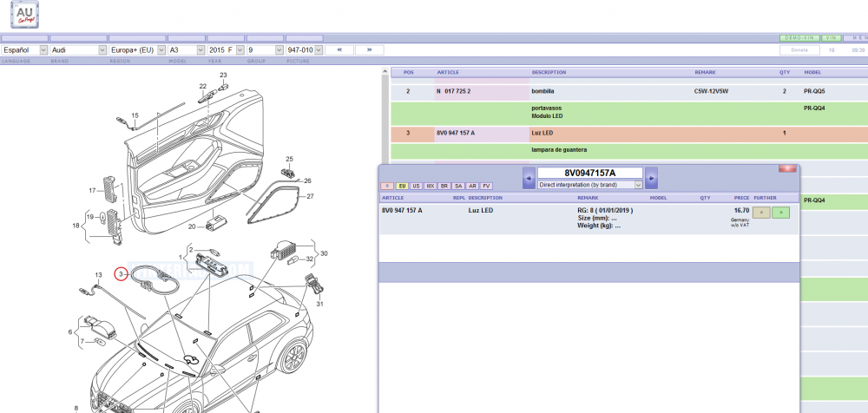Click the 8V0947157A part number input field

pos(590,174)
